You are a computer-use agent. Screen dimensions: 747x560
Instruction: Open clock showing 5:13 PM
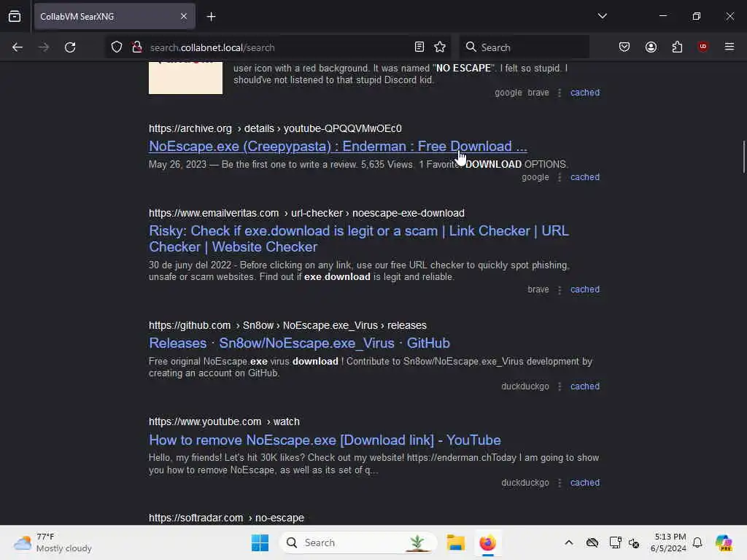point(668,542)
